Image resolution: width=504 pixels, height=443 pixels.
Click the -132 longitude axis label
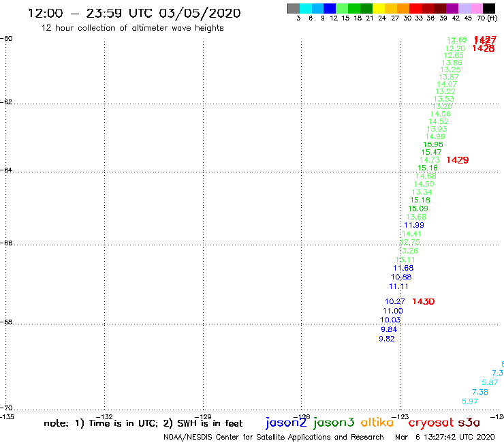(104, 416)
